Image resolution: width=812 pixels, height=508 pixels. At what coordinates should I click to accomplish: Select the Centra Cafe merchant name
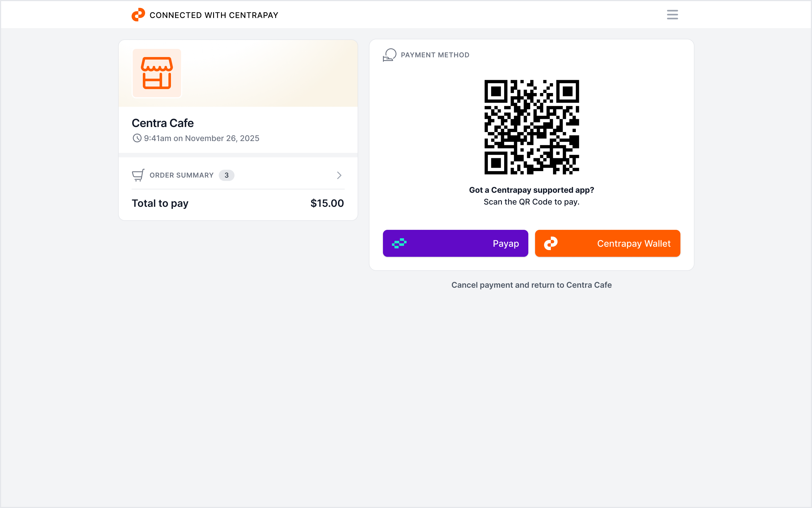(x=163, y=123)
